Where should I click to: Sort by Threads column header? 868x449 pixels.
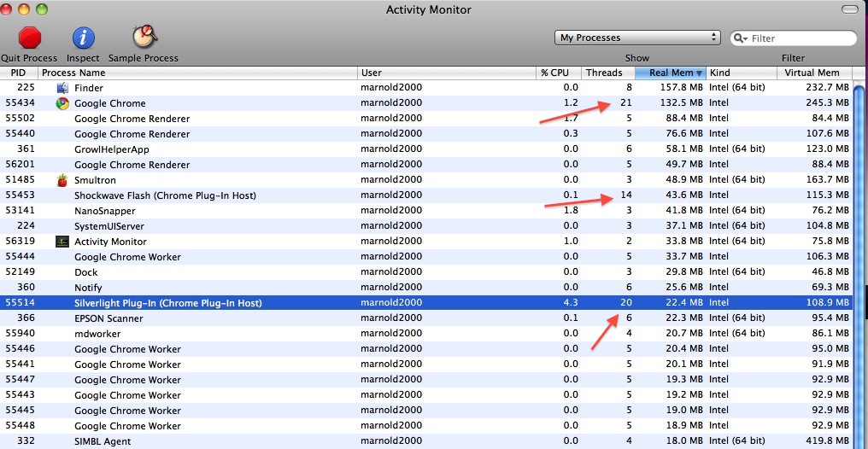607,73
